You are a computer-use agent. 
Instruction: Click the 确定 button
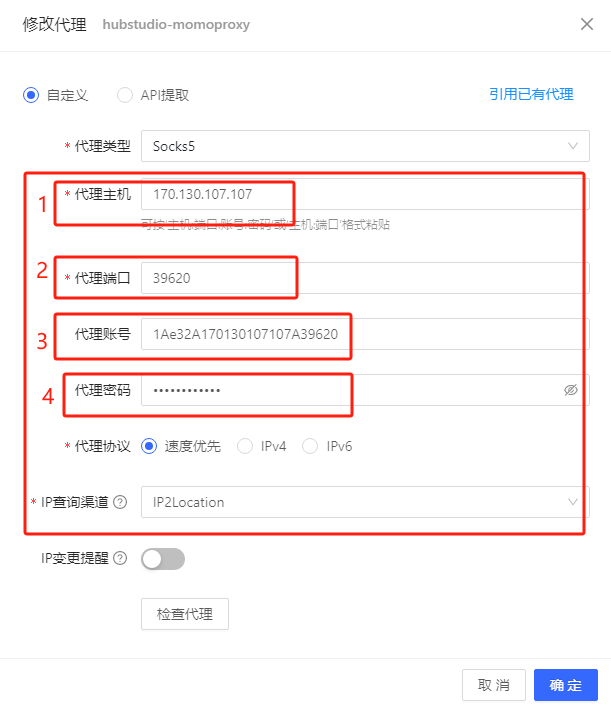(x=566, y=685)
